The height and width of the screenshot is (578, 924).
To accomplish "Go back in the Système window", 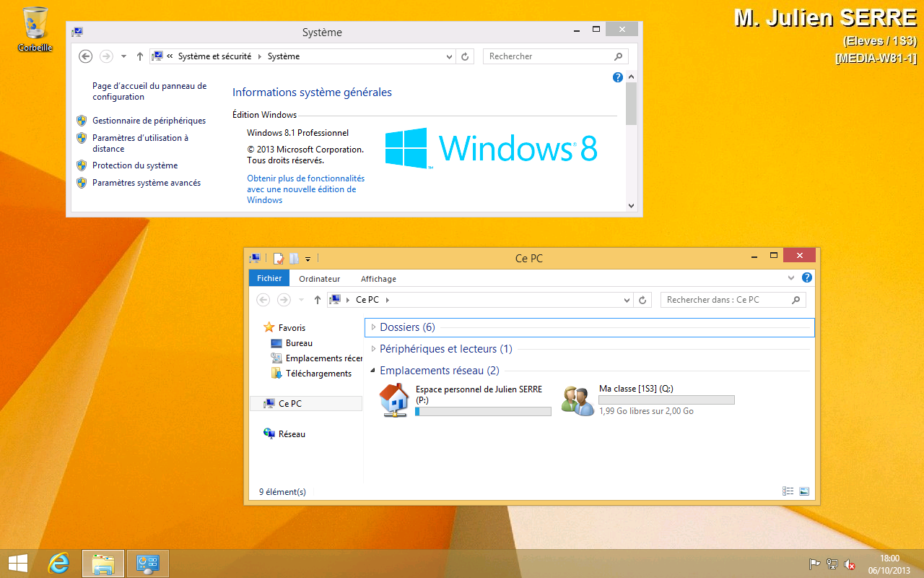I will pyautogui.click(x=85, y=56).
